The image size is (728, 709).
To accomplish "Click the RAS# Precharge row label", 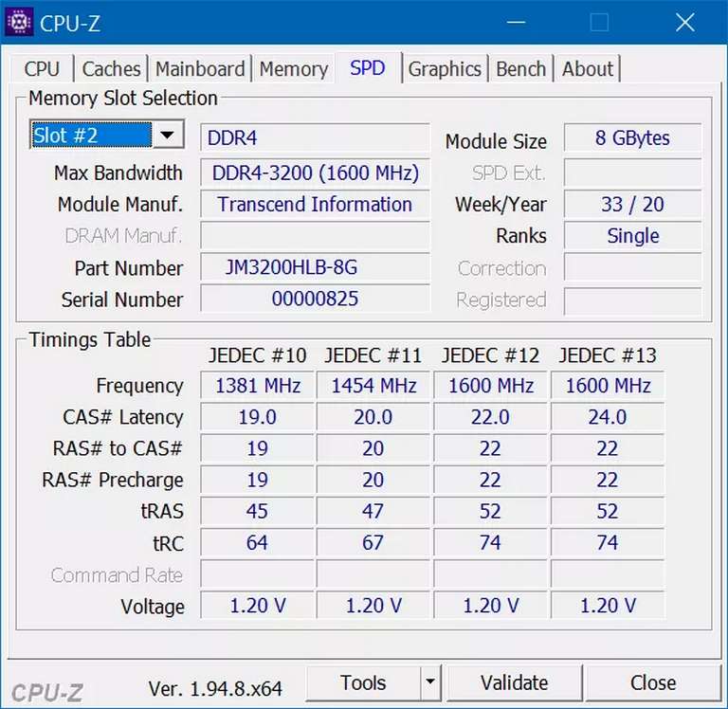I will point(113,481).
